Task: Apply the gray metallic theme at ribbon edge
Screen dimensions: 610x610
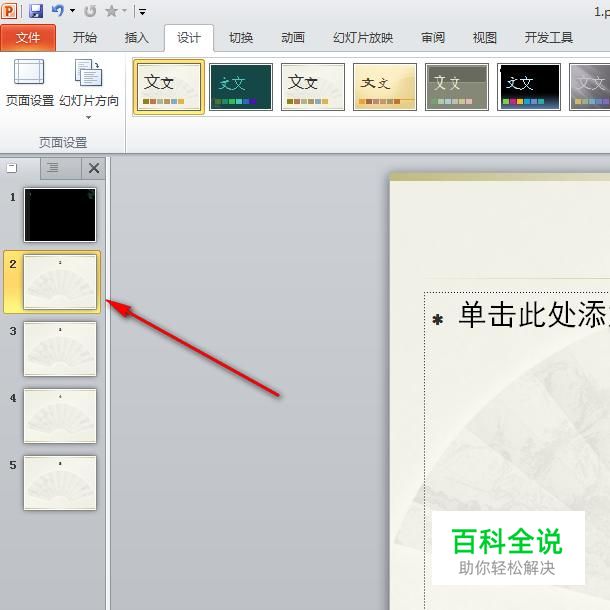Action: (x=590, y=87)
